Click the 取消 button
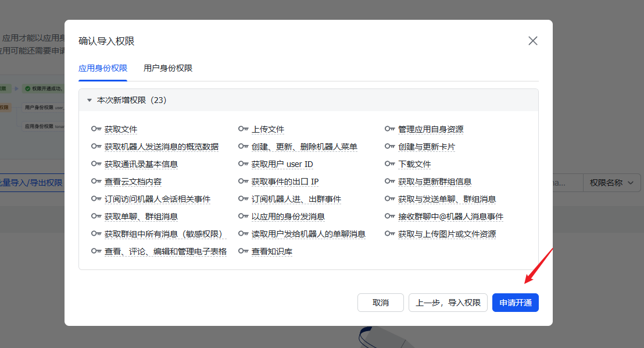Screen dimensions: 644x348 point(380,302)
